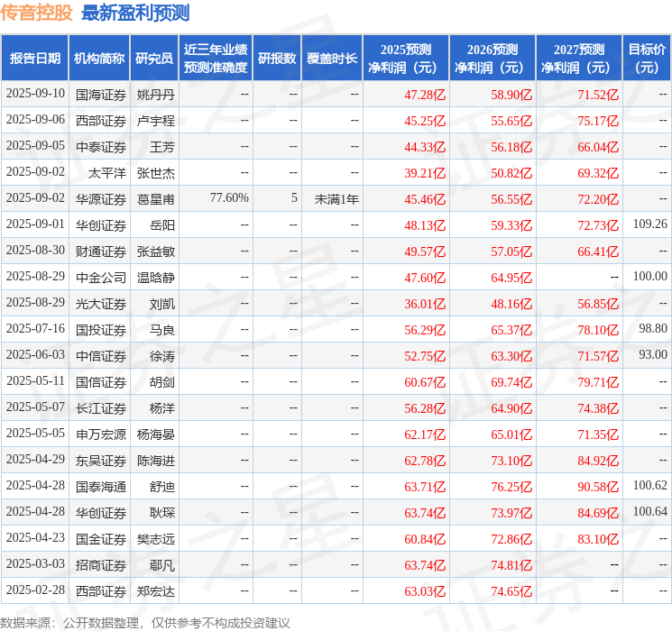The height and width of the screenshot is (631, 672).
Task: Click researcher 卢宇程
Action: tap(155, 121)
